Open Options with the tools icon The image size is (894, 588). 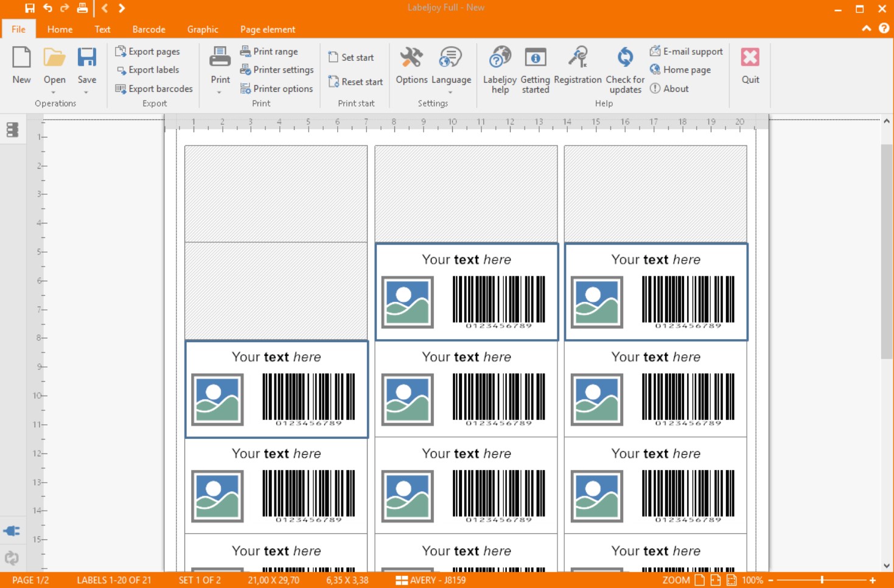[411, 57]
